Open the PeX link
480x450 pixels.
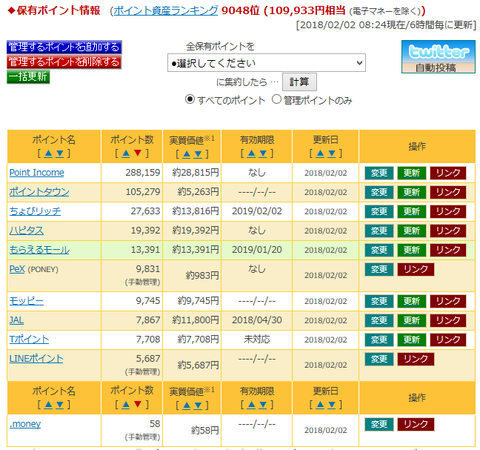click(x=17, y=269)
